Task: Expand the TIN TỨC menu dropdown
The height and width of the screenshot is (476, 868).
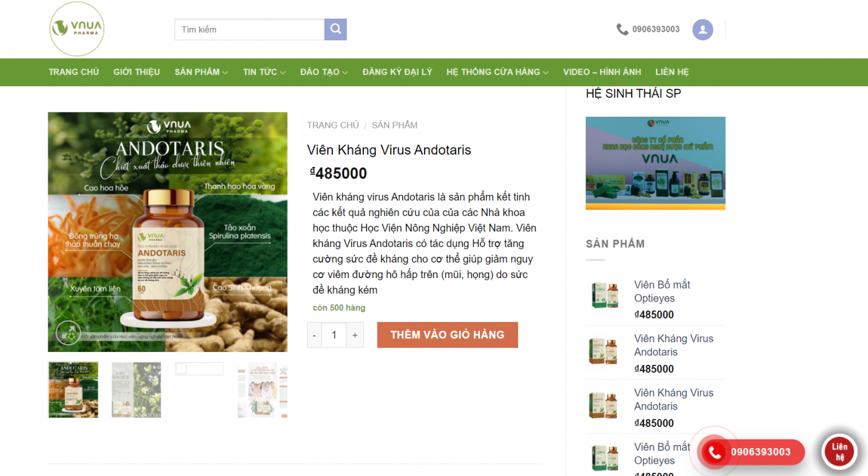Action: pos(264,72)
